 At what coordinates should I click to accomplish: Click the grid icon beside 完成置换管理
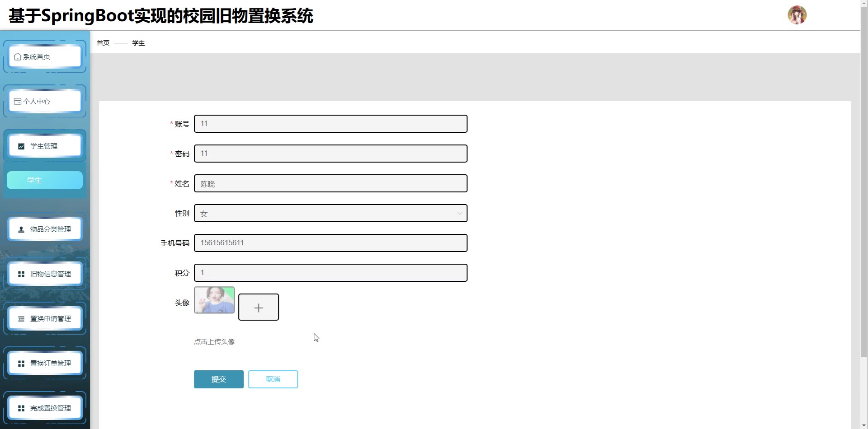(x=21, y=408)
